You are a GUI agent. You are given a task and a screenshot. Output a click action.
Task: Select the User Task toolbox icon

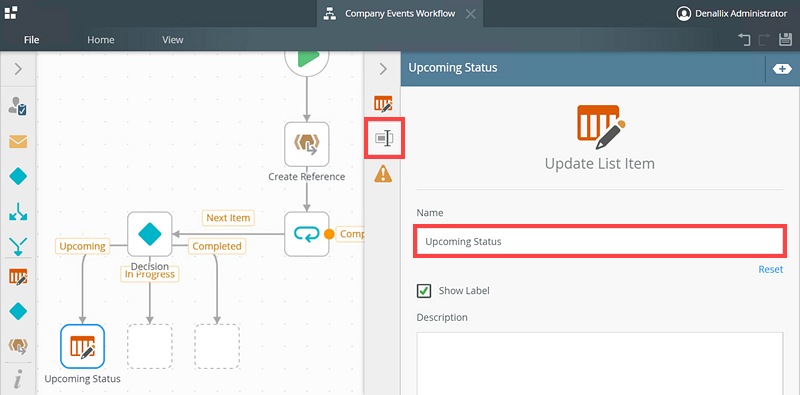[18, 106]
